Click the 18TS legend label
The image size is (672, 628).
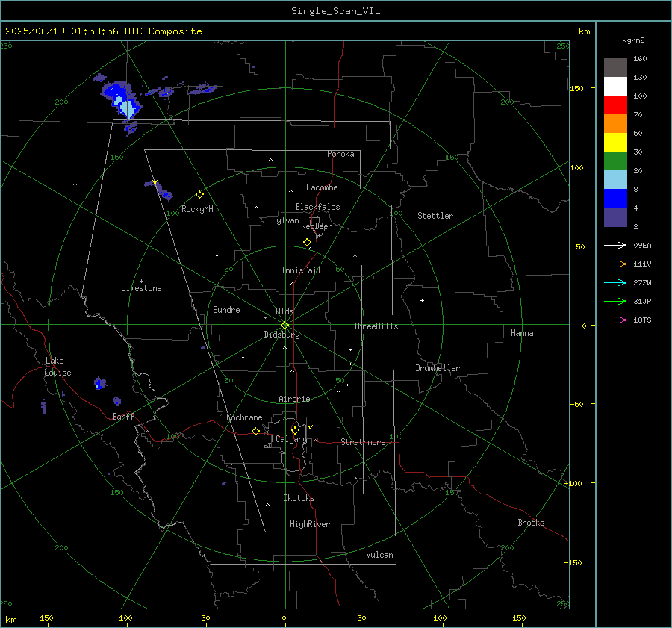click(x=642, y=320)
